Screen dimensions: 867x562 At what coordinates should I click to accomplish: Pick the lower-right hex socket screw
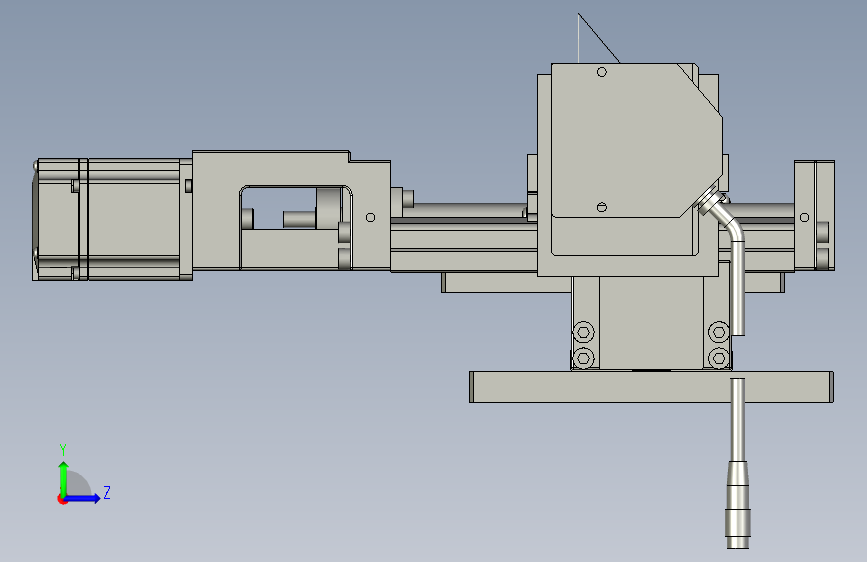click(x=718, y=358)
